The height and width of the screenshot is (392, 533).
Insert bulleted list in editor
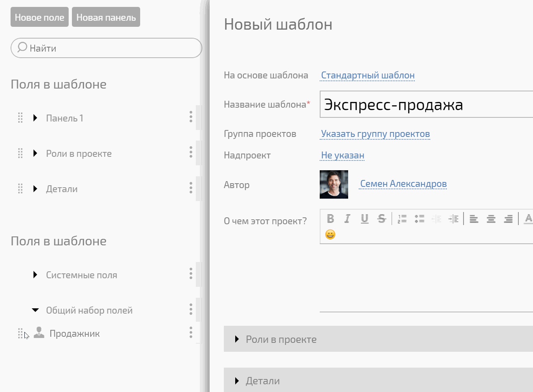coord(420,219)
